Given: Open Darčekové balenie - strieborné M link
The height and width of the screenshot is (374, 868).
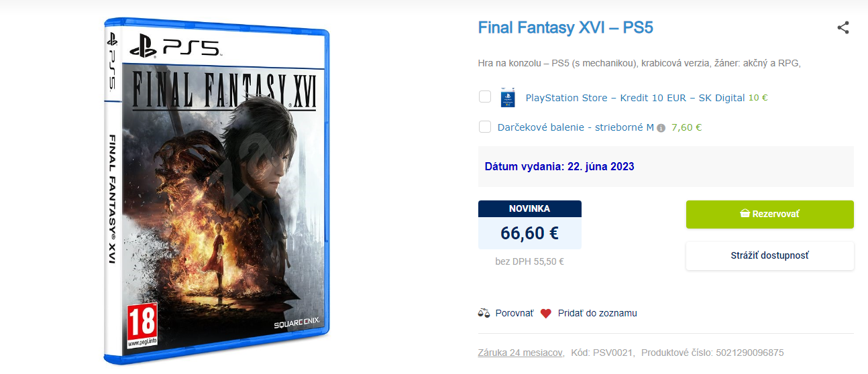Looking at the screenshot, I should pyautogui.click(x=576, y=127).
